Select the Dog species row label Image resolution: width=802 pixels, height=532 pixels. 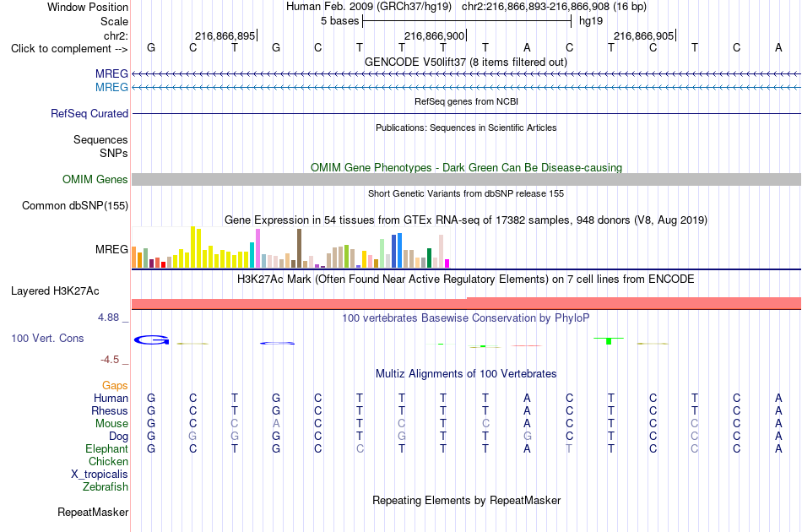118,437
